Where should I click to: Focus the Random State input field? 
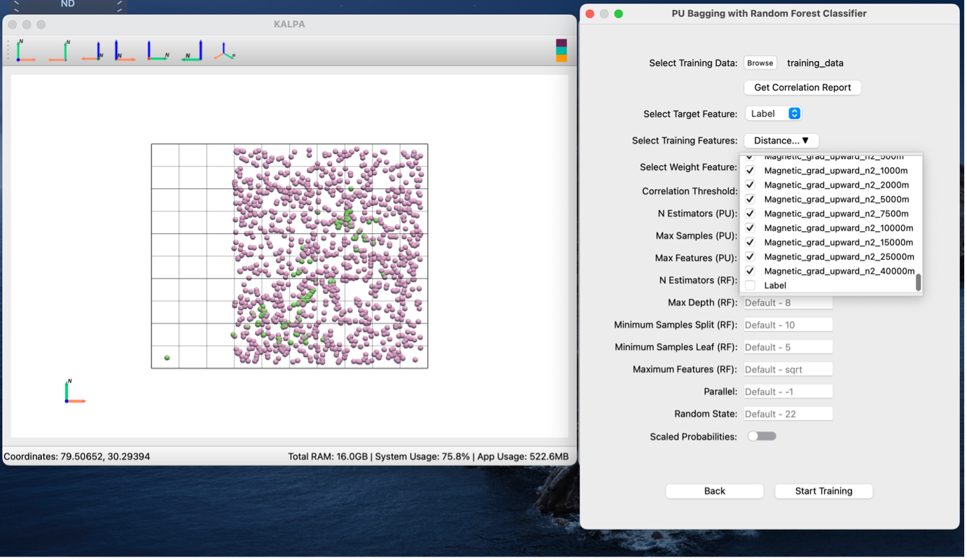click(x=788, y=414)
